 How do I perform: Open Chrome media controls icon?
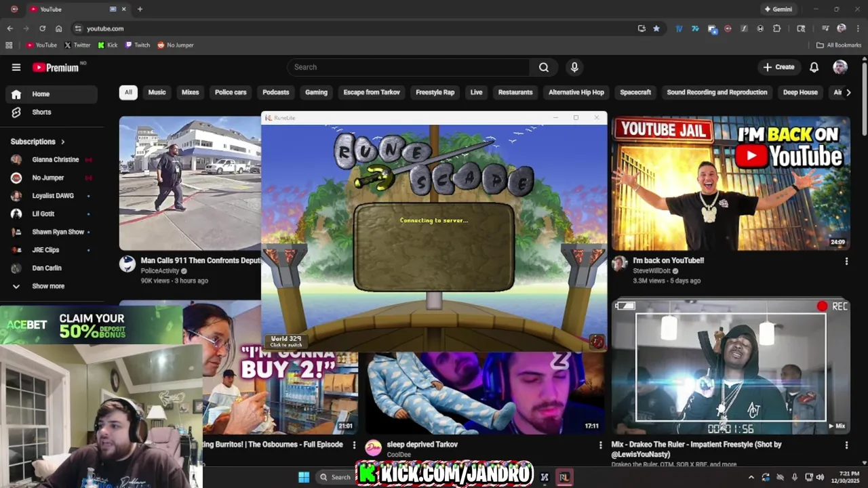(x=825, y=28)
